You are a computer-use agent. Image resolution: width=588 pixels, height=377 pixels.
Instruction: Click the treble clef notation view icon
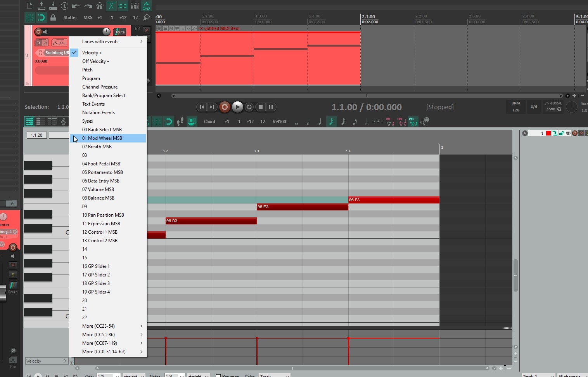point(64,122)
